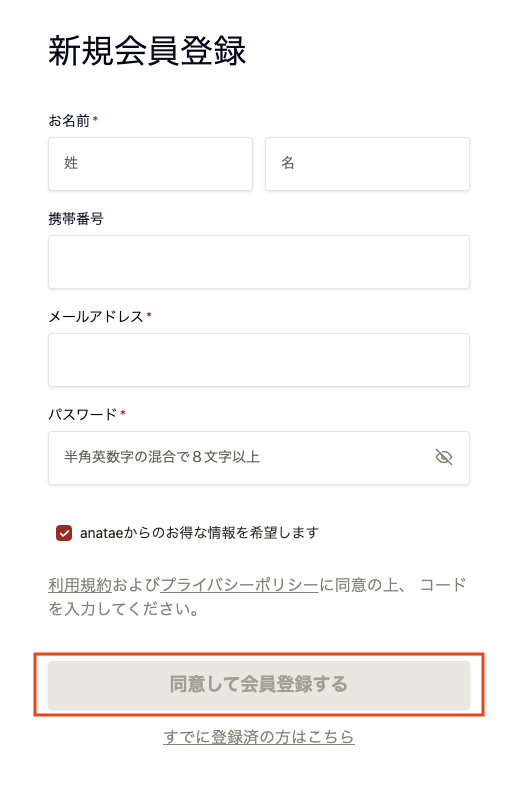Select the メールアドレス email input box
Screen dimensions: 513x785
259,360
